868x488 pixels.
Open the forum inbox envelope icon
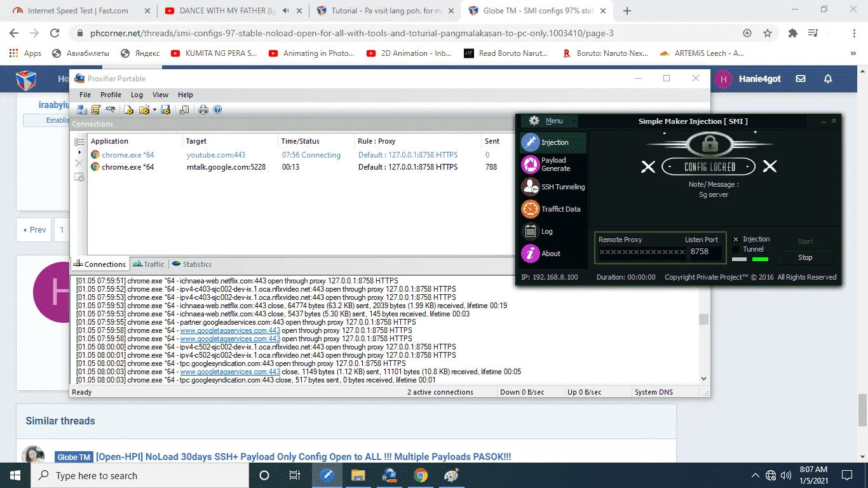tap(801, 79)
